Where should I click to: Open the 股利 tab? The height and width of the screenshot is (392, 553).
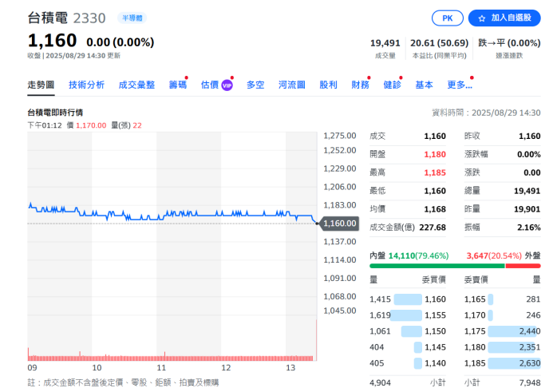[328, 85]
